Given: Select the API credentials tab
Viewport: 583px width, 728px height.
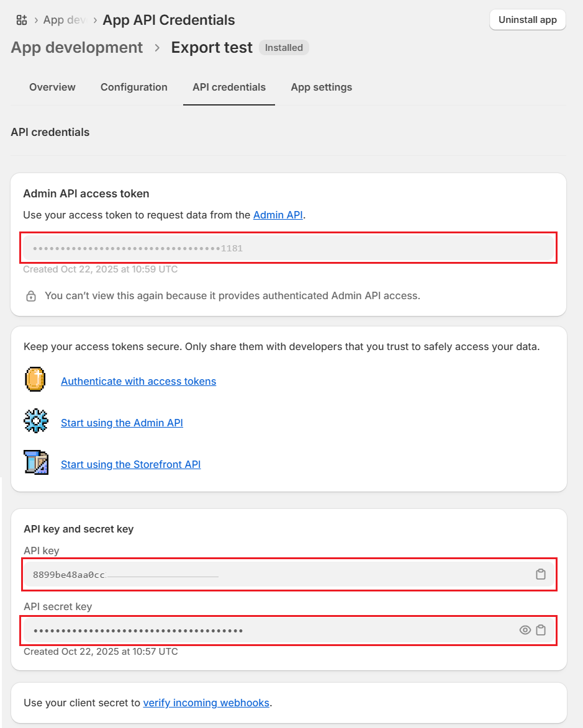Looking at the screenshot, I should tap(229, 88).
